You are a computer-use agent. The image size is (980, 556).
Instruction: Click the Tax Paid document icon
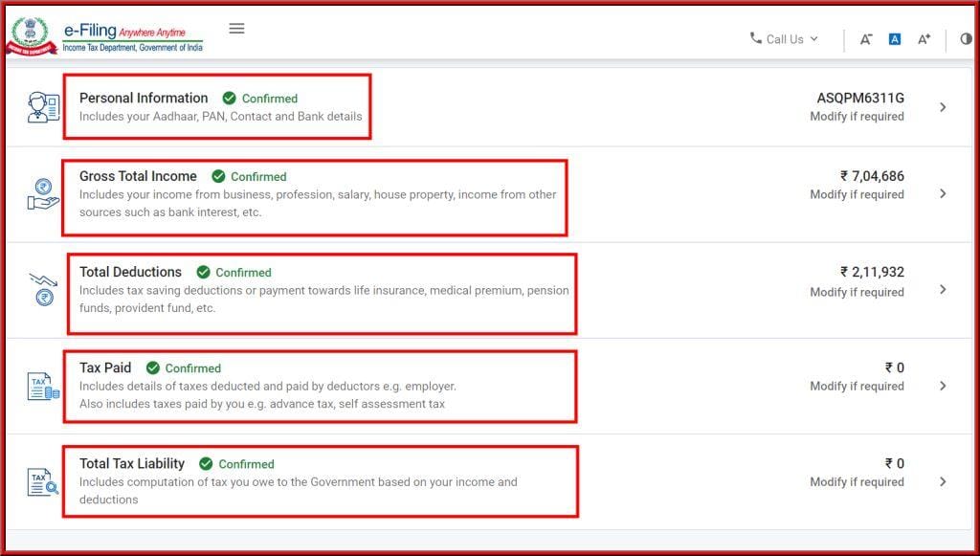tap(43, 386)
